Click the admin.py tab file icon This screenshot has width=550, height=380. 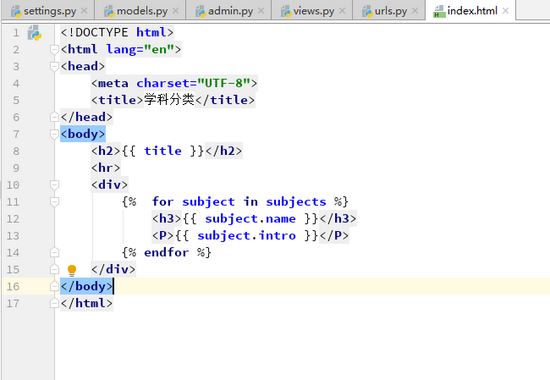[x=201, y=12]
